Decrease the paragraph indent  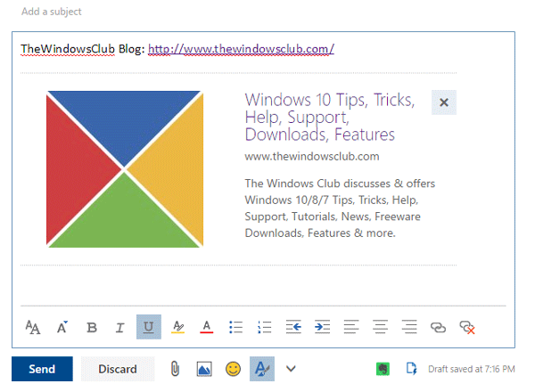pos(293,327)
